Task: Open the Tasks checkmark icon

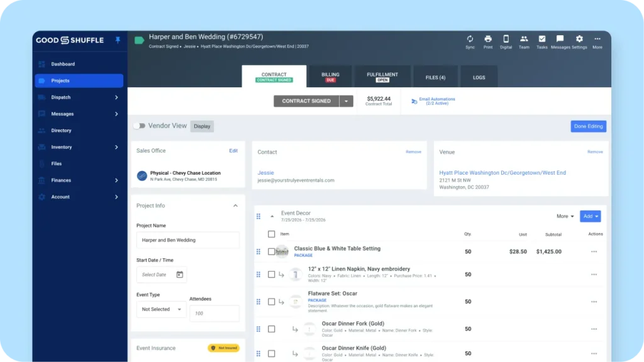Action: [x=542, y=39]
